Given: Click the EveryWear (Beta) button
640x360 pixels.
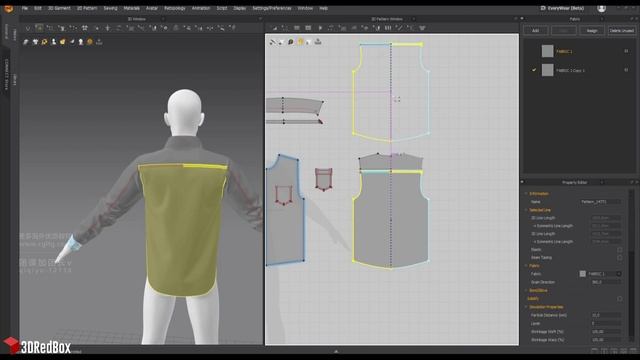Looking at the screenshot, I should (x=562, y=8).
